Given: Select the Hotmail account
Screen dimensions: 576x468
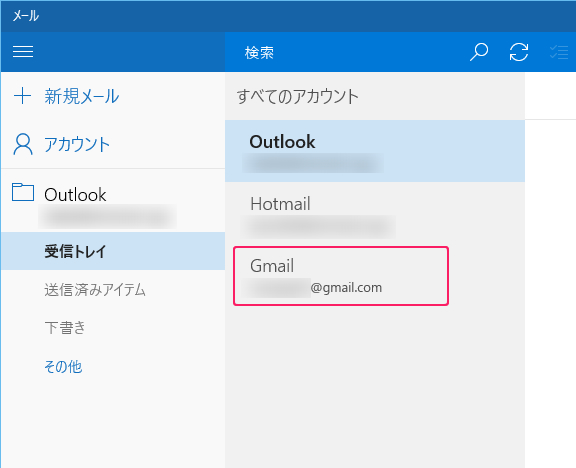Looking at the screenshot, I should [375, 213].
